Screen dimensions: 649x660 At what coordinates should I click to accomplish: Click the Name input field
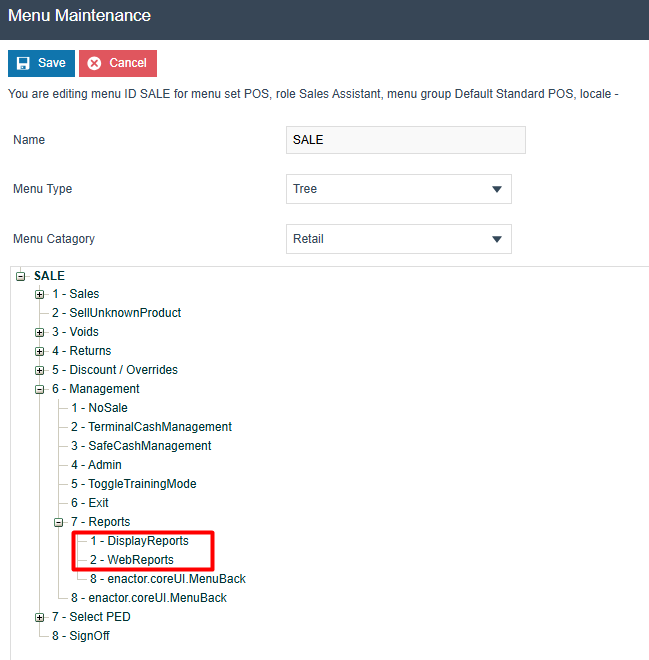click(x=405, y=140)
